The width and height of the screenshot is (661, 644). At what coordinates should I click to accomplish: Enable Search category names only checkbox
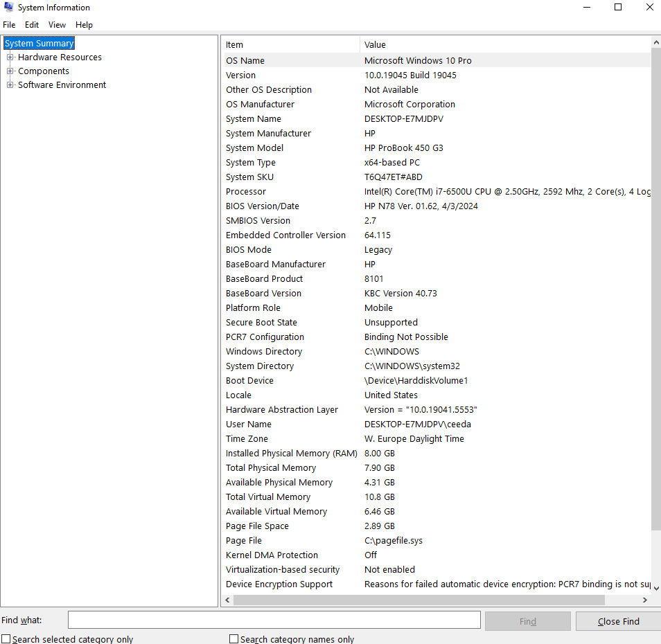tap(233, 639)
